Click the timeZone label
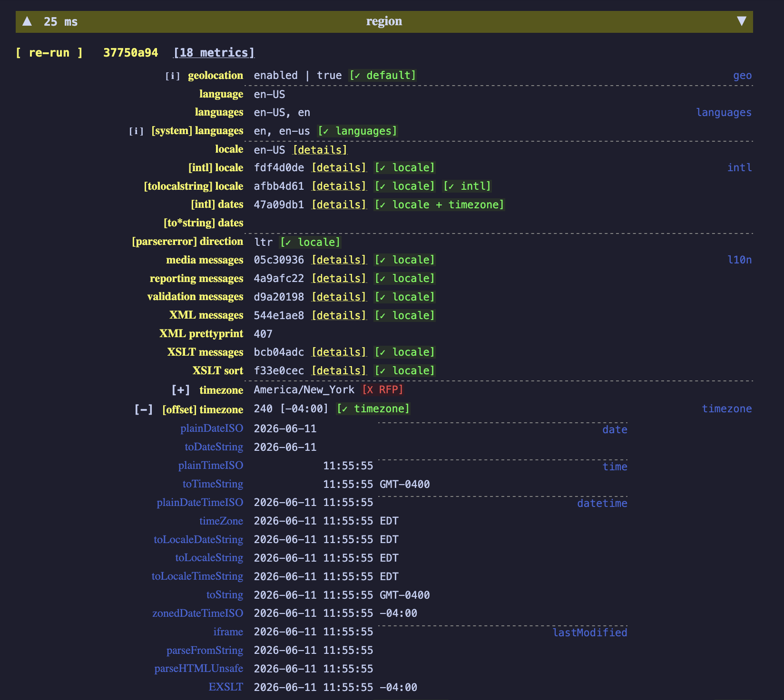Image resolution: width=784 pixels, height=700 pixels. click(x=221, y=521)
